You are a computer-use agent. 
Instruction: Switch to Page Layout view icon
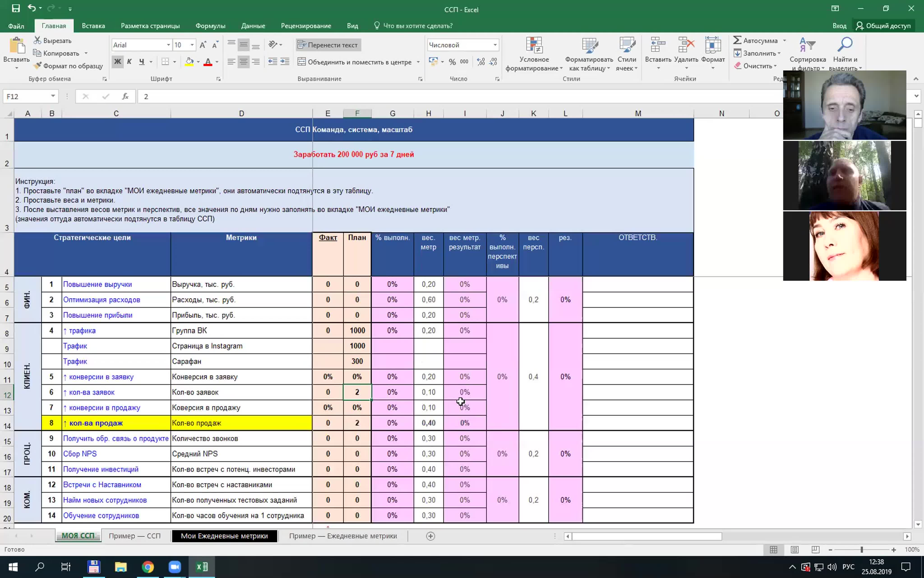coord(795,549)
